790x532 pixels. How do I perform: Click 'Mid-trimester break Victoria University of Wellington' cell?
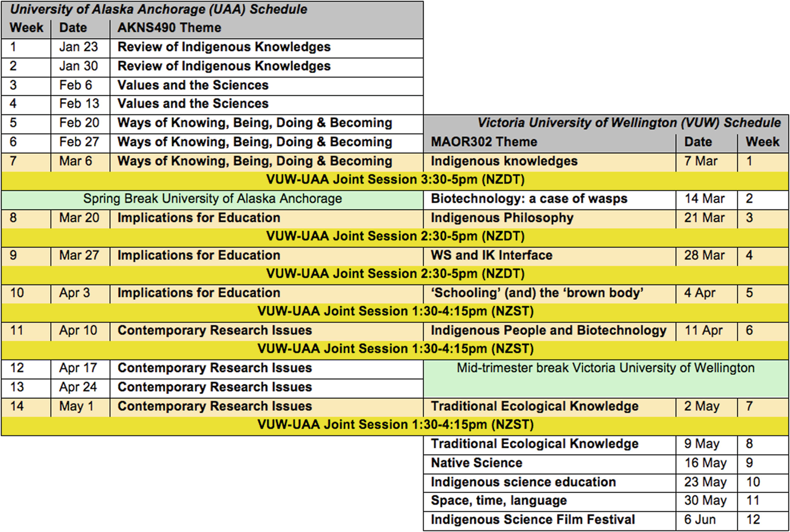(x=606, y=379)
